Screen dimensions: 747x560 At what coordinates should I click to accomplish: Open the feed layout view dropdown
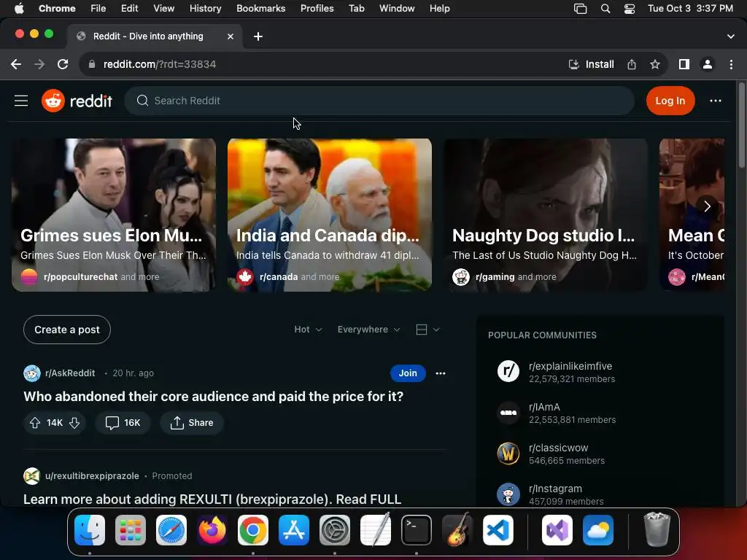(x=427, y=330)
